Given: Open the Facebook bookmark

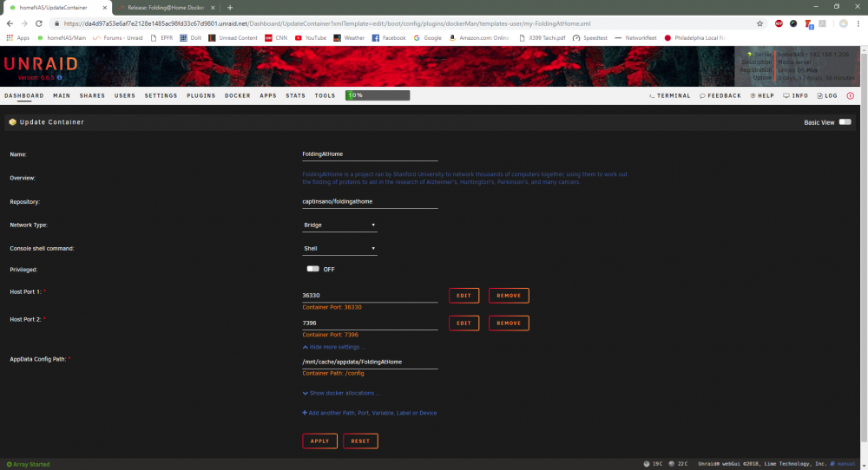Looking at the screenshot, I should click(x=389, y=37).
